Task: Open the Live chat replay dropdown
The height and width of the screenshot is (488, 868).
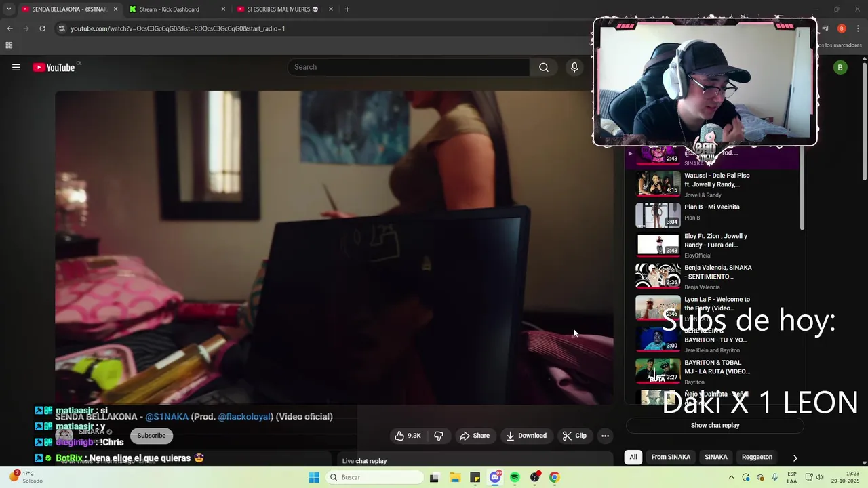Action: tap(364, 461)
